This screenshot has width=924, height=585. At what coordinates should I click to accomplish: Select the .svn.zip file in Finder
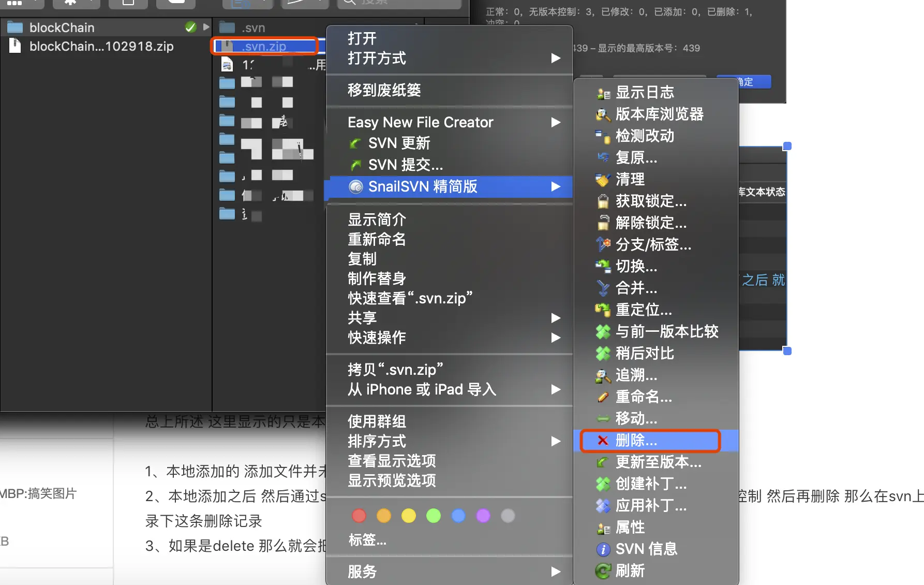(265, 46)
